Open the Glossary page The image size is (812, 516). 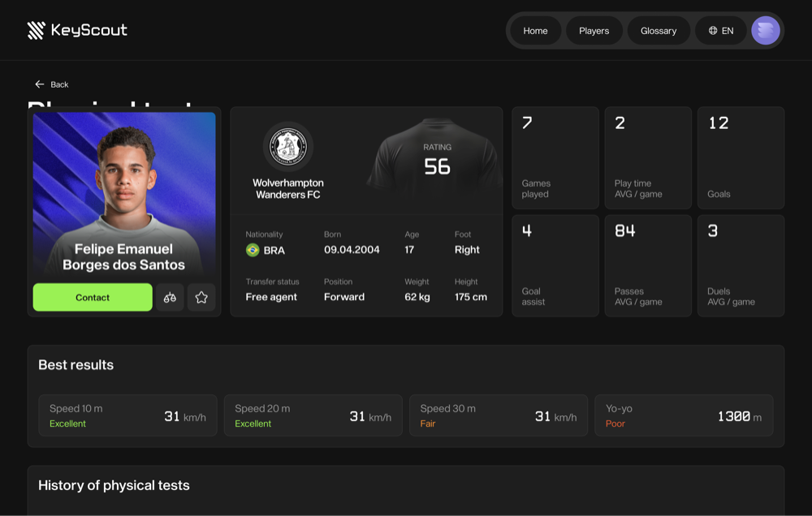pos(659,31)
